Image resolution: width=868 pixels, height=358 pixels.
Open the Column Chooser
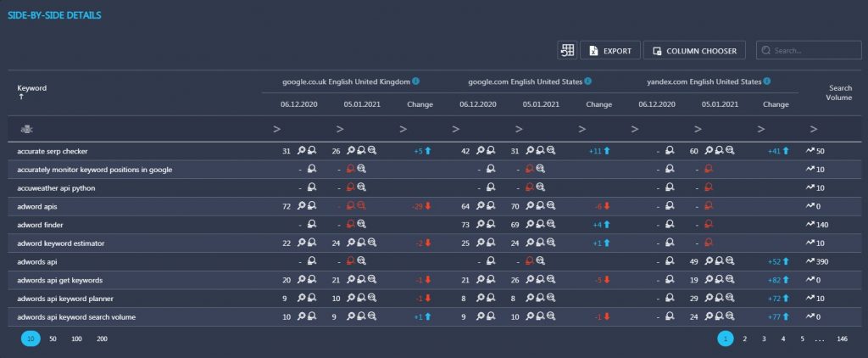coord(694,50)
